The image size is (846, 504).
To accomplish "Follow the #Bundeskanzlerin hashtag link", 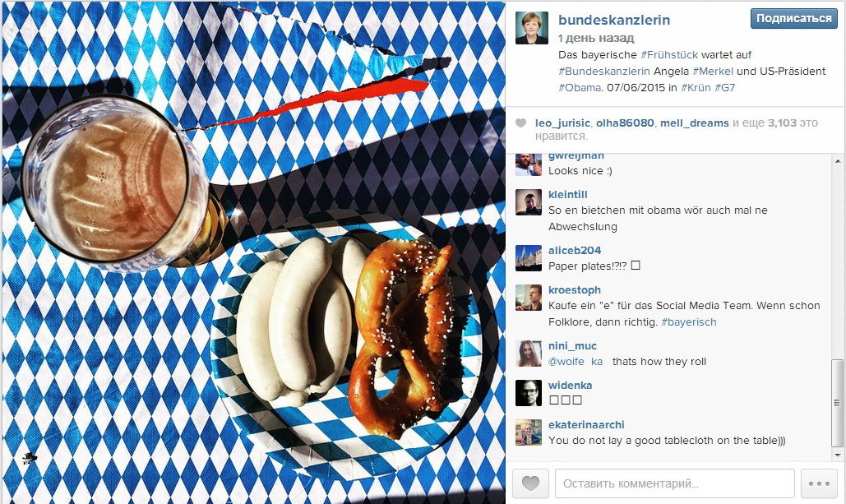I will click(604, 72).
